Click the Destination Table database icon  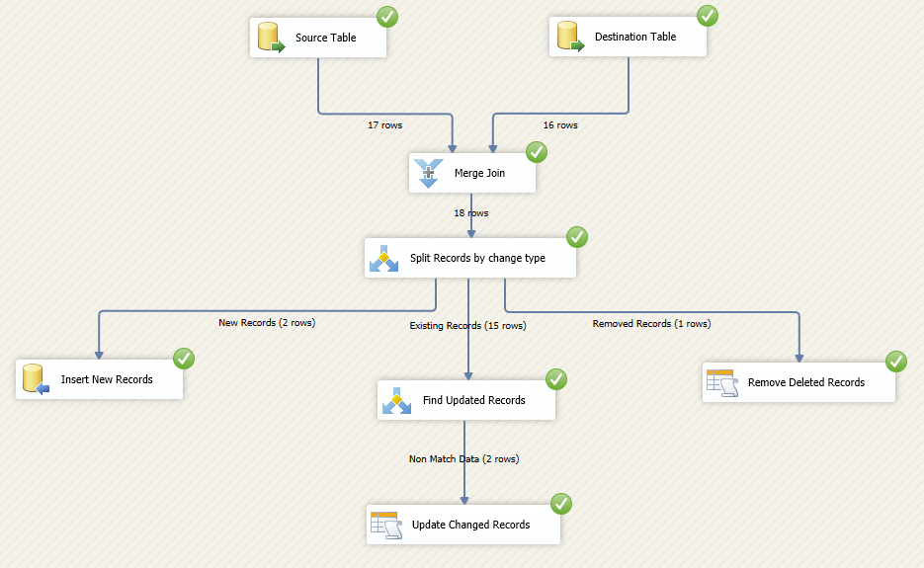pyautogui.click(x=569, y=38)
